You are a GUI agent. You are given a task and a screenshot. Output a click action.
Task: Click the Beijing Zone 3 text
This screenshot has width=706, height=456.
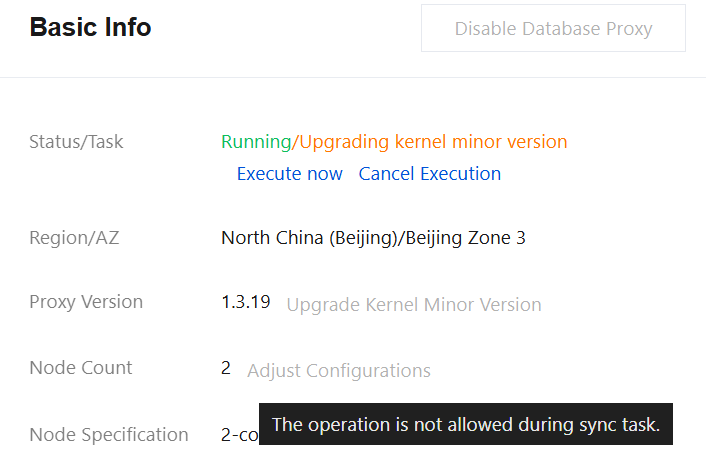tap(465, 238)
